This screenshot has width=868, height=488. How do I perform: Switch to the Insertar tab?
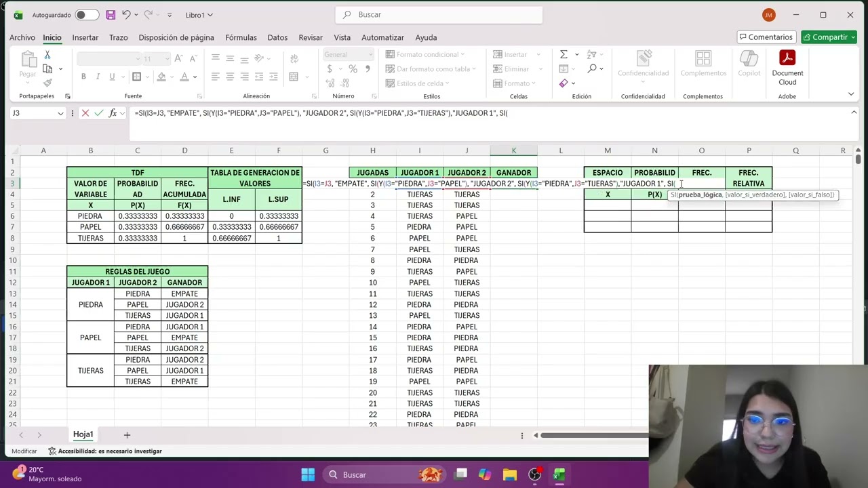[85, 37]
